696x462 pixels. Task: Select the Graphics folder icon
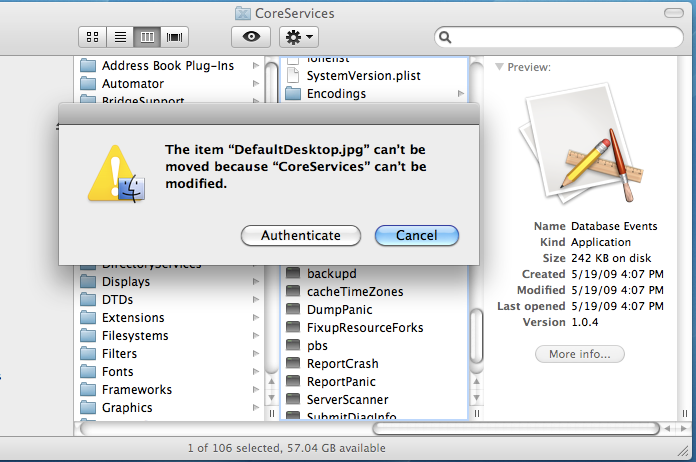click(88, 407)
